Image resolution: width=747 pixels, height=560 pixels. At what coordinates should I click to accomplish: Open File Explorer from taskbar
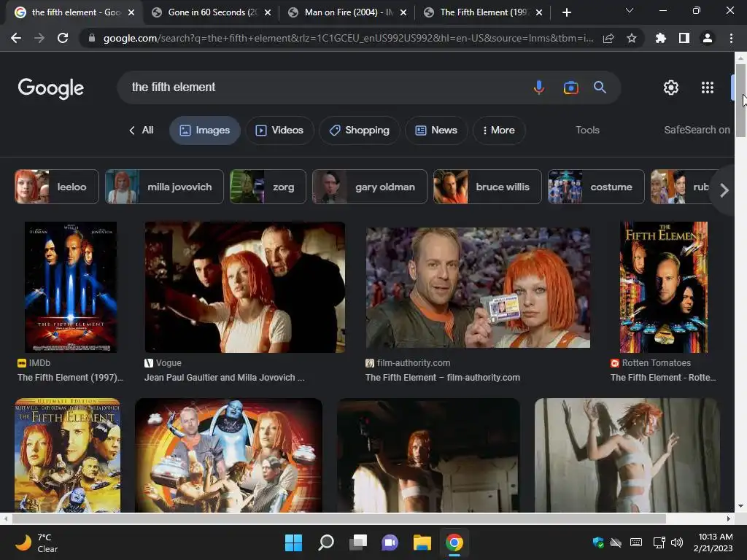click(x=422, y=542)
